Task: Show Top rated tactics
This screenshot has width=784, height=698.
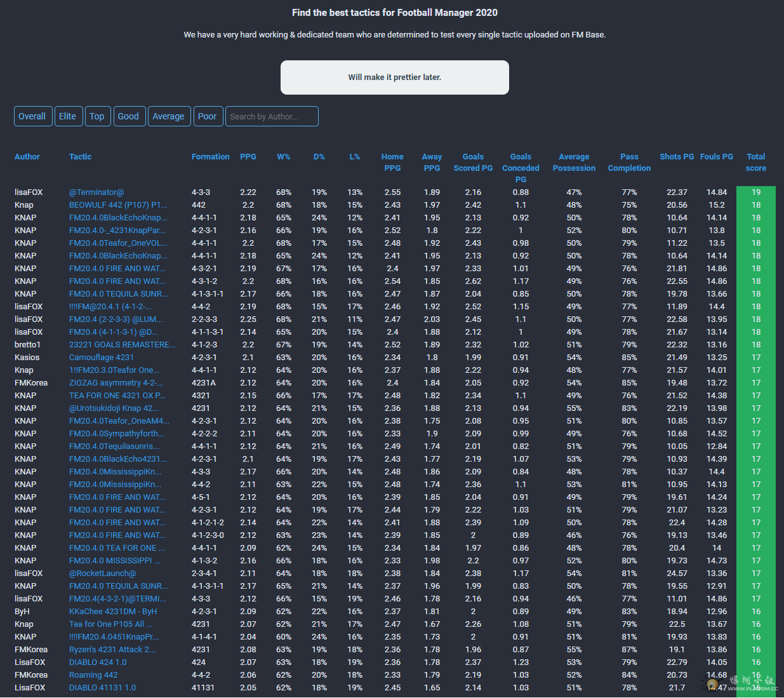Action: pyautogui.click(x=97, y=116)
